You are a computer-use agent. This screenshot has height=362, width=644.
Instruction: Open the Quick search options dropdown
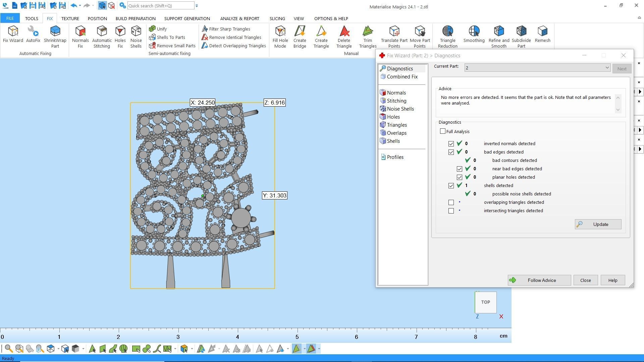197,6
